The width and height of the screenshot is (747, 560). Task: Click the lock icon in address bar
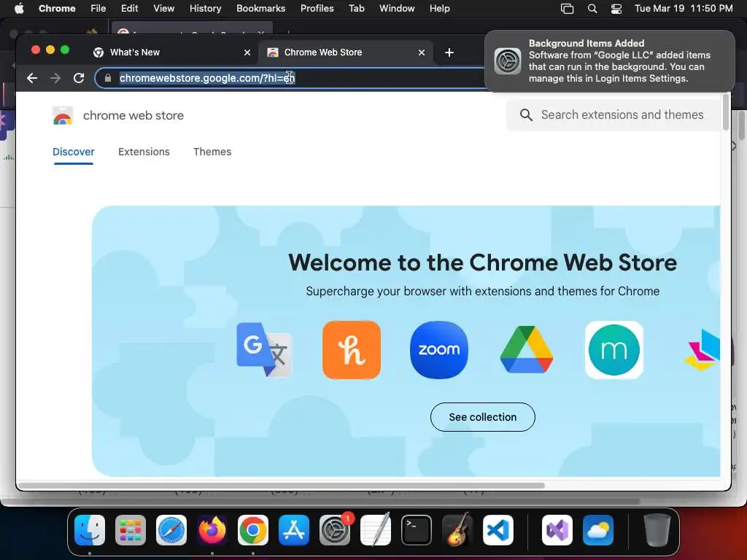point(108,78)
